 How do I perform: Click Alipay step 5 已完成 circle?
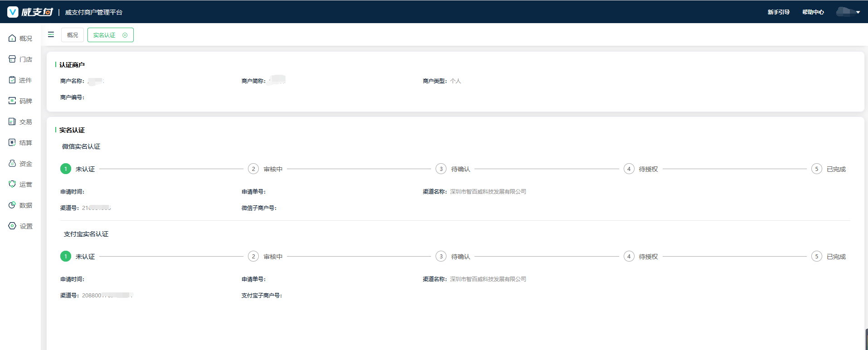point(816,257)
